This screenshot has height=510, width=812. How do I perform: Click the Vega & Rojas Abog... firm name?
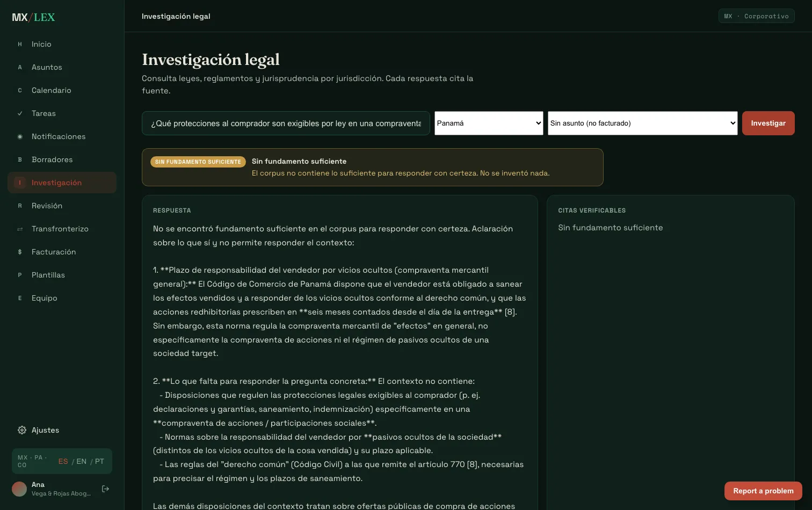(61, 493)
